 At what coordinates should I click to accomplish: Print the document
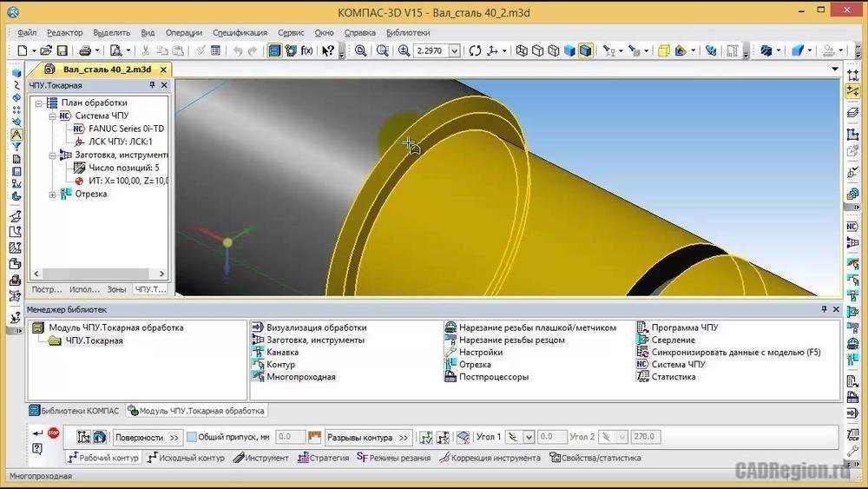85,50
